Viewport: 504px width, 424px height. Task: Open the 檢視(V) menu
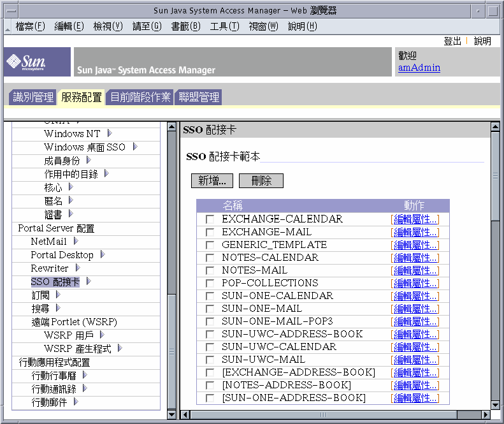click(x=108, y=26)
